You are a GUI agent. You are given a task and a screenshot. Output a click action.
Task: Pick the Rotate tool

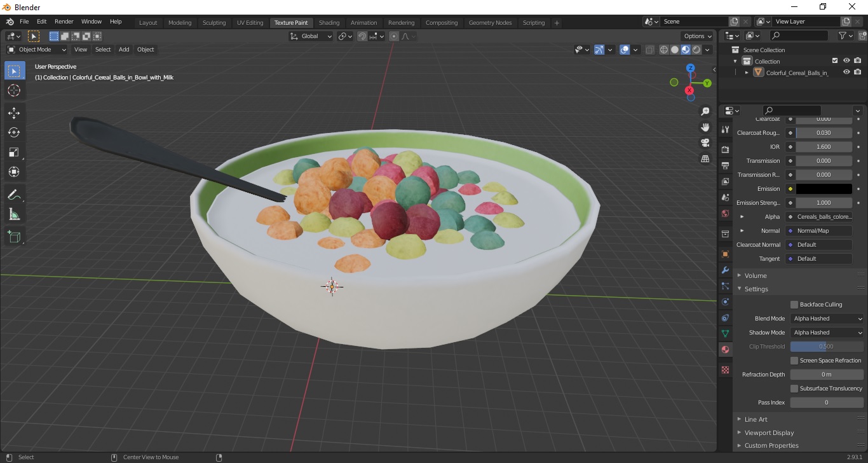[x=14, y=132]
